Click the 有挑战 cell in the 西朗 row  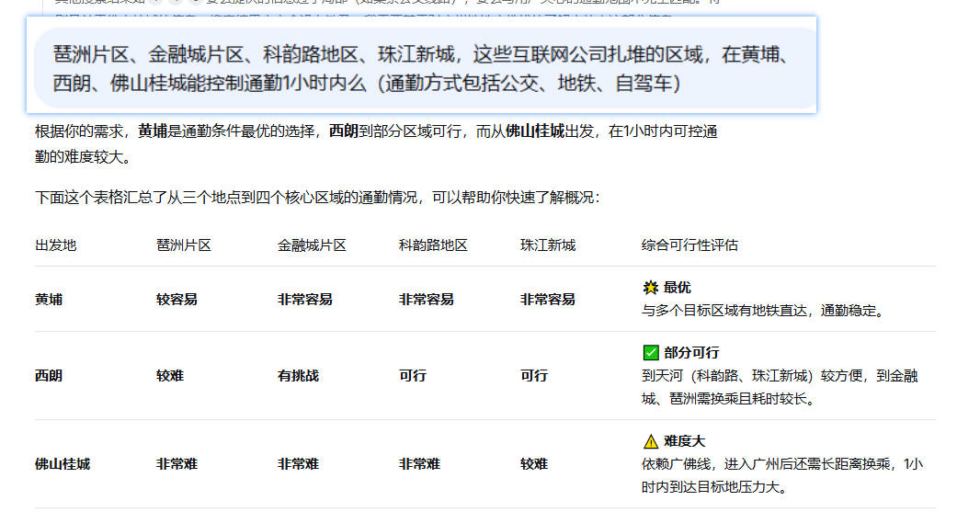click(298, 376)
